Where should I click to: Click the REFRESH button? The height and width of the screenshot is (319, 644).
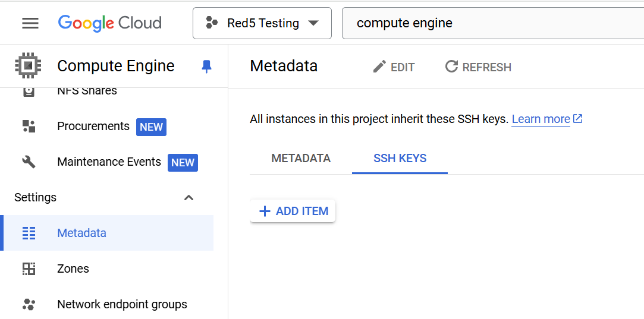(x=478, y=67)
